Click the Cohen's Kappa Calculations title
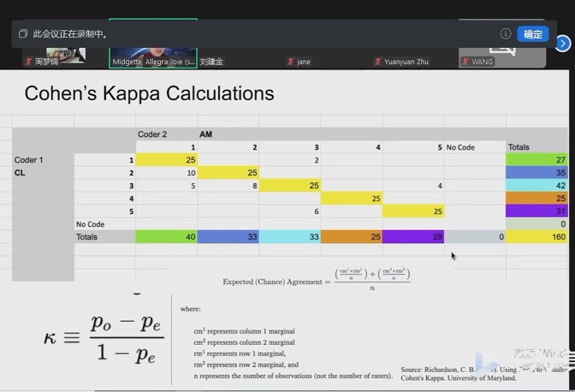Image resolution: width=575 pixels, height=392 pixels. tap(149, 93)
